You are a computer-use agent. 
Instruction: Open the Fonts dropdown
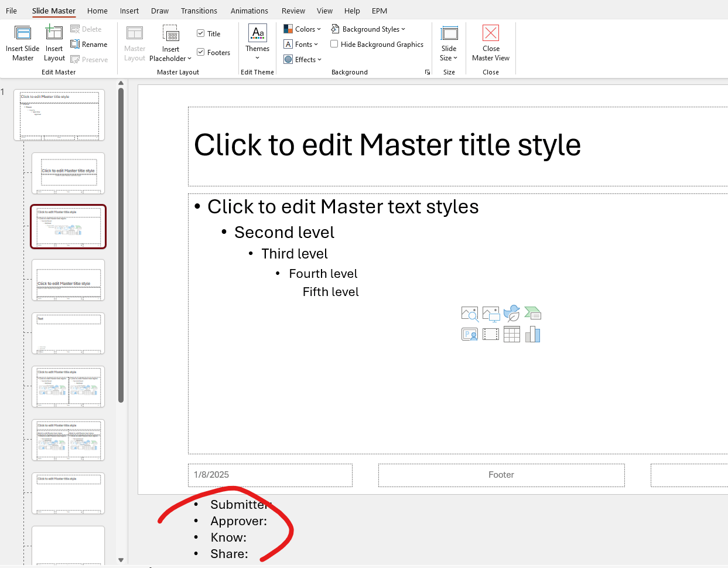pos(301,44)
